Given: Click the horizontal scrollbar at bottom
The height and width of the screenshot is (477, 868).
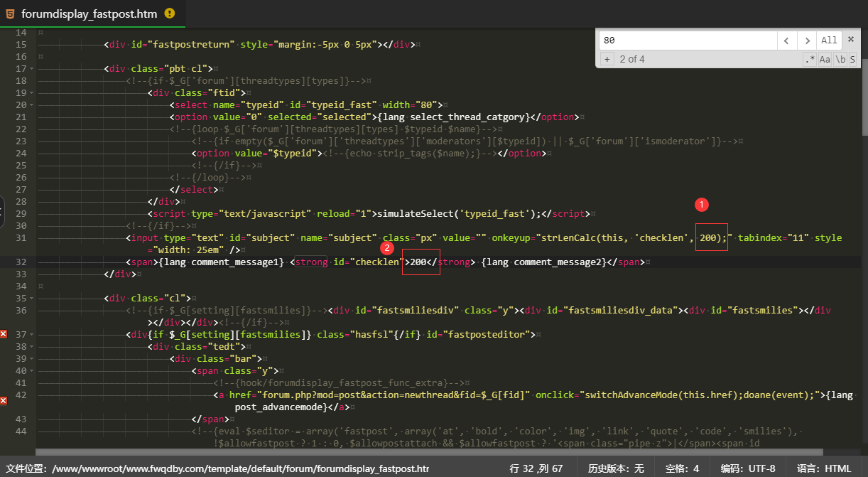Looking at the screenshot, I should 426,451.
